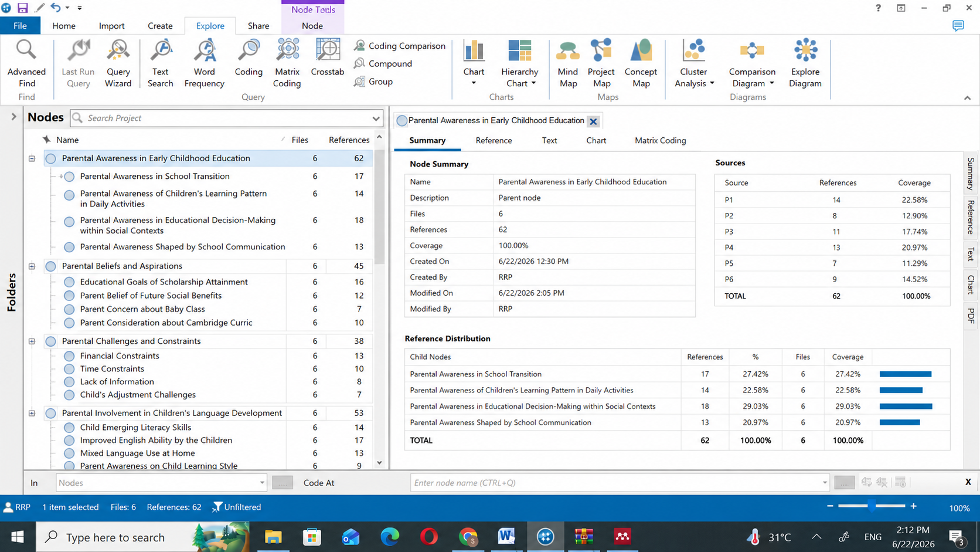Open the Share ribbon tab

point(258,26)
